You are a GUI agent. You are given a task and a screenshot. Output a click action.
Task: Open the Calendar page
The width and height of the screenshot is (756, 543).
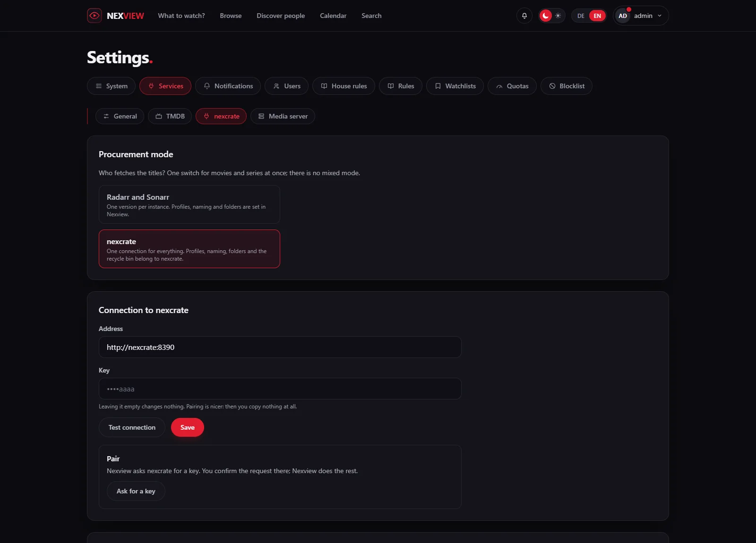333,16
